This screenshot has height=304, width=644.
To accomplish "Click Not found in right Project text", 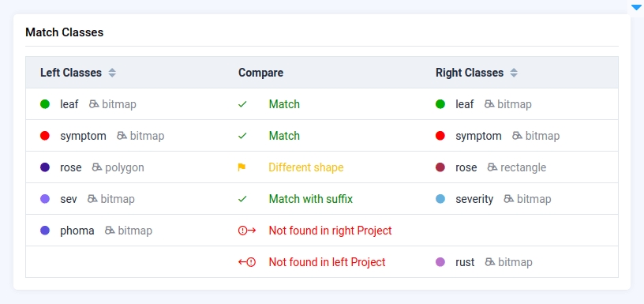I will pos(330,231).
